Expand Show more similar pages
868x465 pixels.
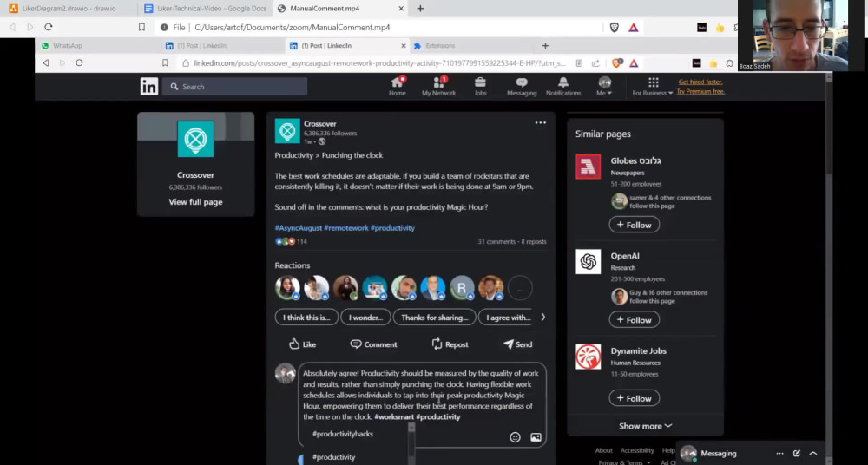[646, 426]
